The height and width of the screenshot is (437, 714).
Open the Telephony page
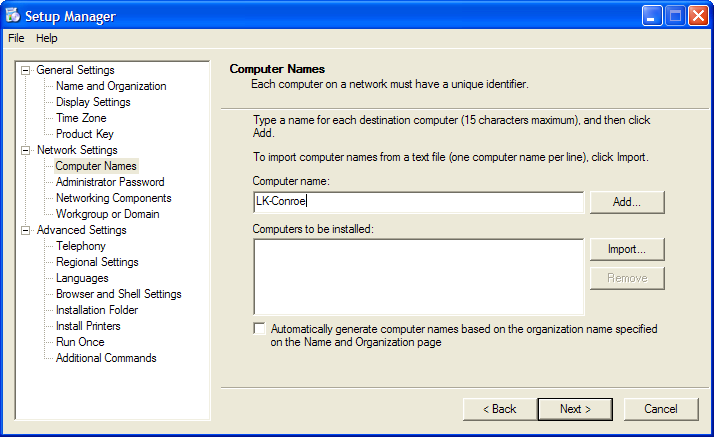tap(81, 246)
